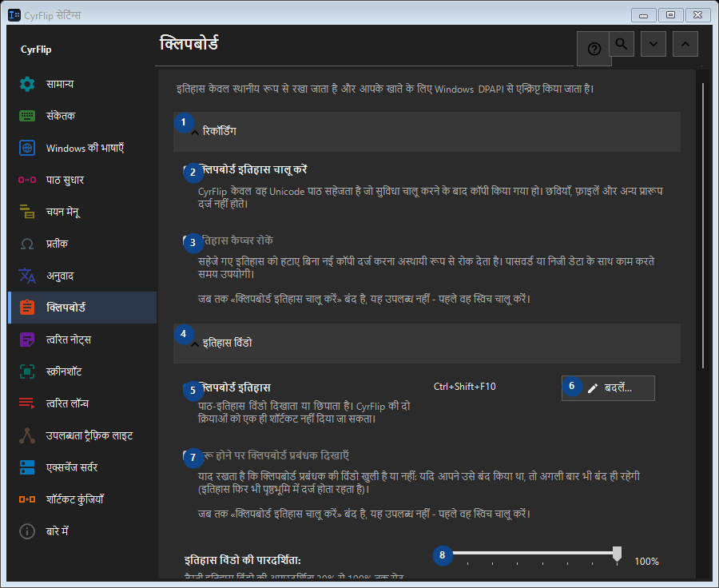Collapse the इतिहास विंडो section header
Screen dimensions: 719x588
427,344
